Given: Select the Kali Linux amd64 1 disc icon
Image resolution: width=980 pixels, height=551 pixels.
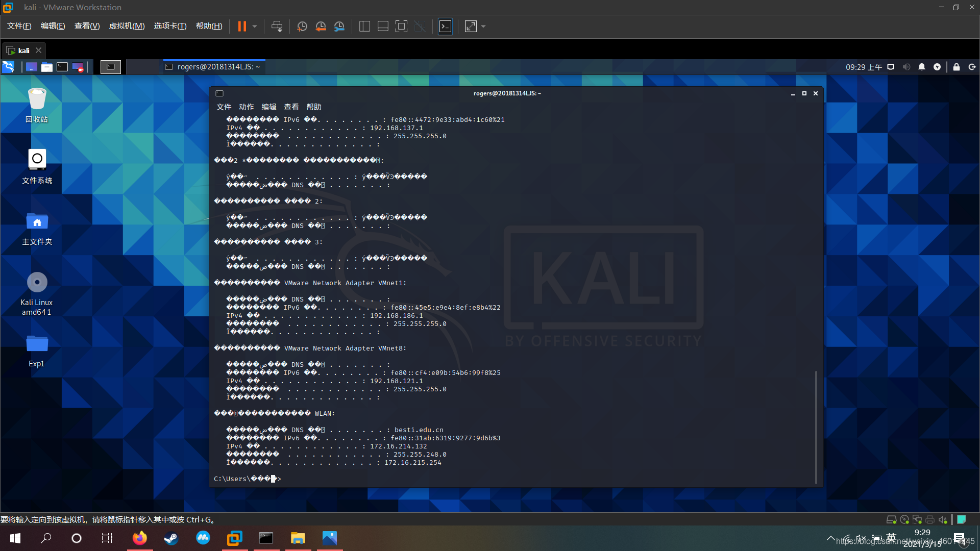Looking at the screenshot, I should tap(37, 293).
